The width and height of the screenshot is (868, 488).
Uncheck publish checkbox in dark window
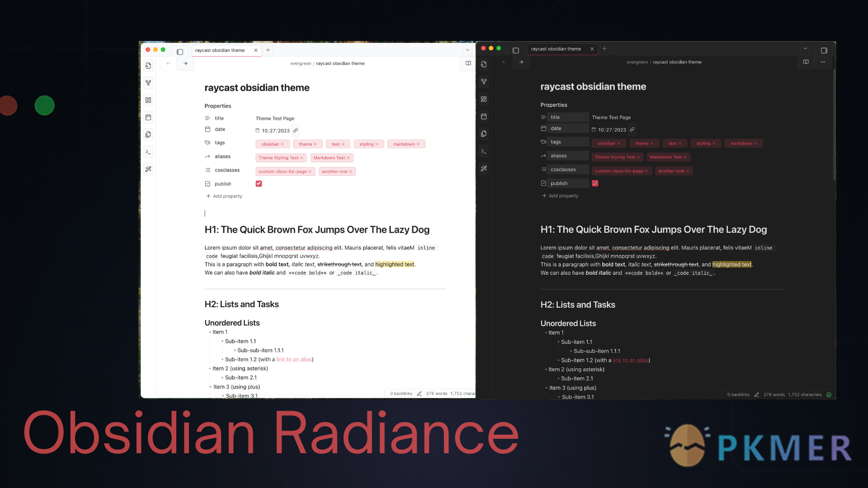[x=595, y=183]
